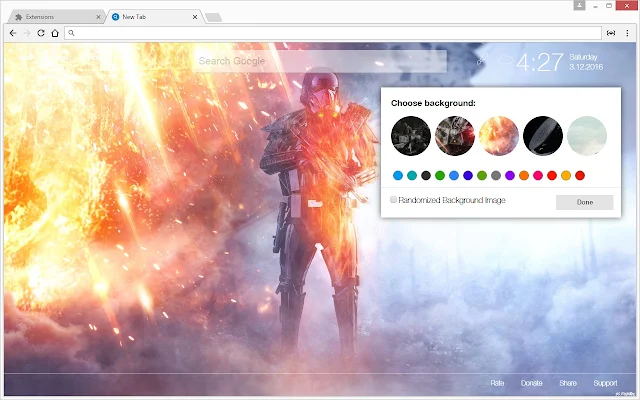
Task: Pick the olive green color swatch
Action: (482, 176)
